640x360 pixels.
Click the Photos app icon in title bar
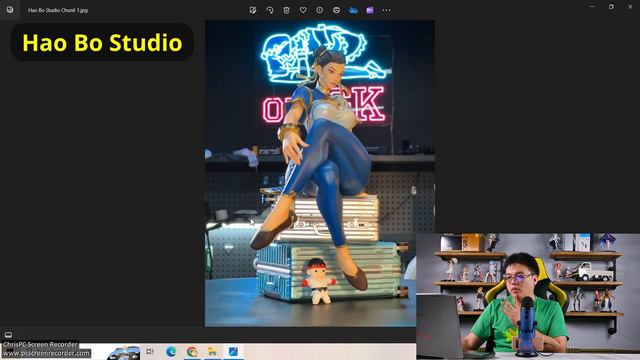click(x=10, y=10)
